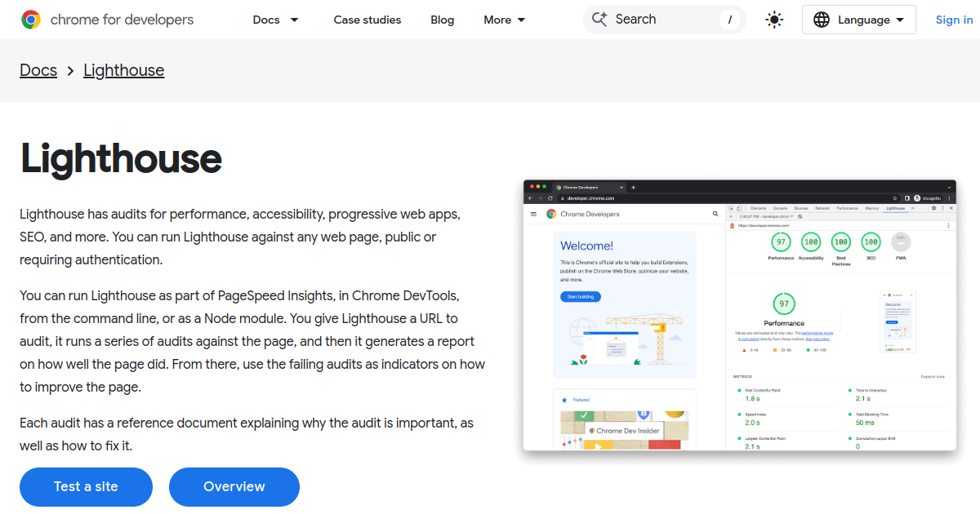
Task: Click the Overview button
Action: pyautogui.click(x=234, y=486)
